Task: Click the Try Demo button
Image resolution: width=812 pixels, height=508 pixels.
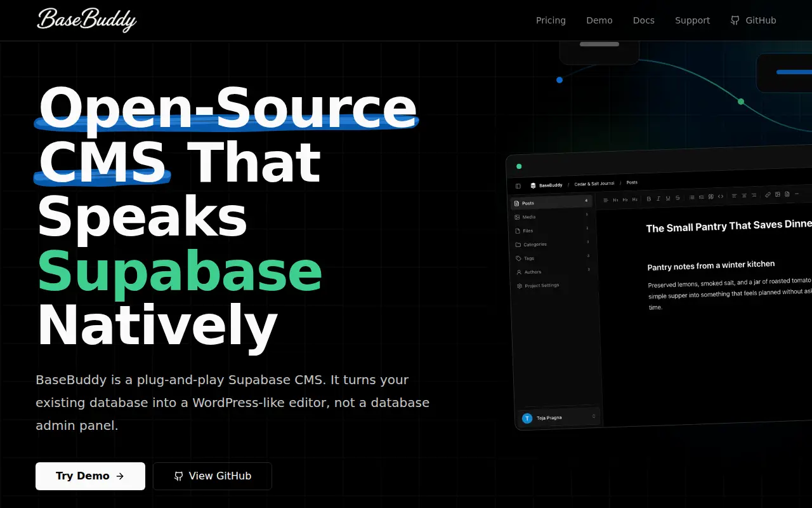Action: (x=90, y=476)
